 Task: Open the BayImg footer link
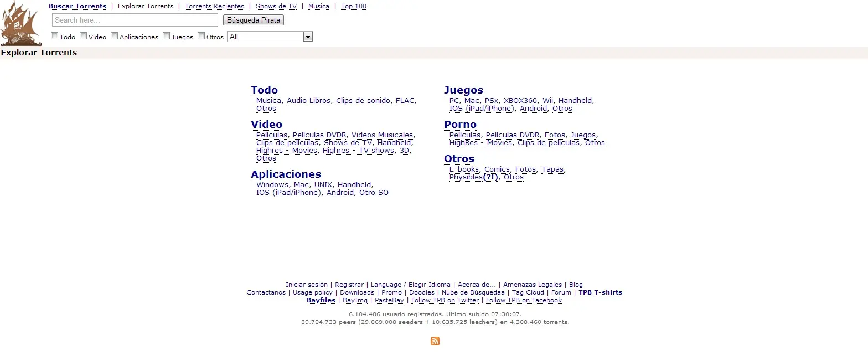point(355,300)
